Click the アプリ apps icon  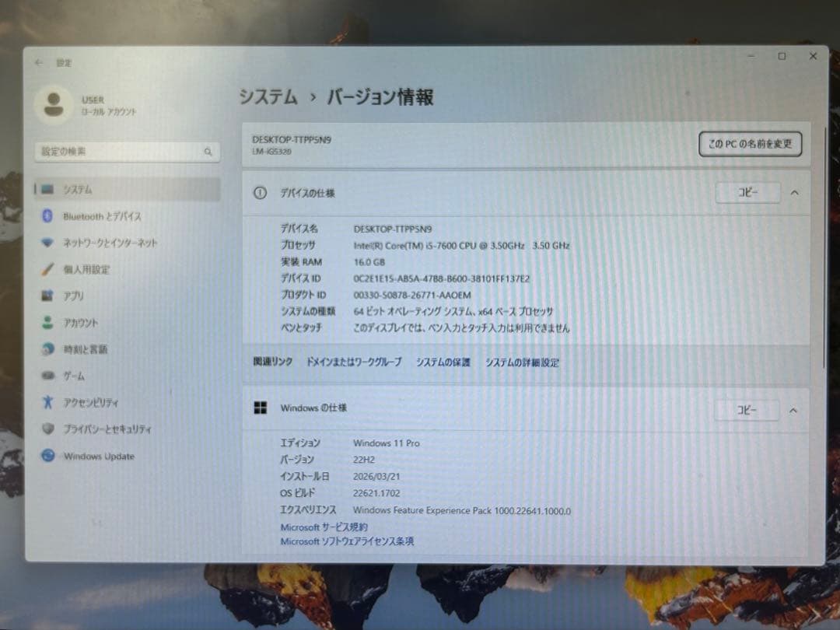point(47,296)
